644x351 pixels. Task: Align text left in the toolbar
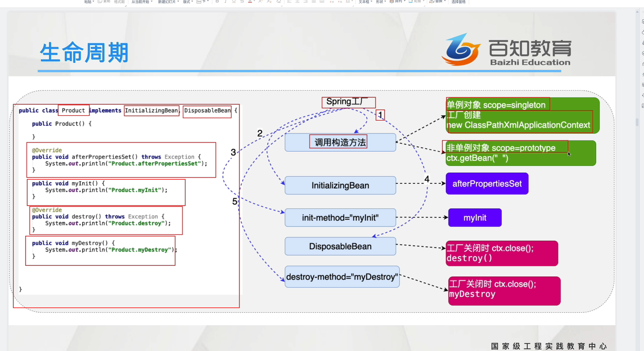click(x=289, y=2)
